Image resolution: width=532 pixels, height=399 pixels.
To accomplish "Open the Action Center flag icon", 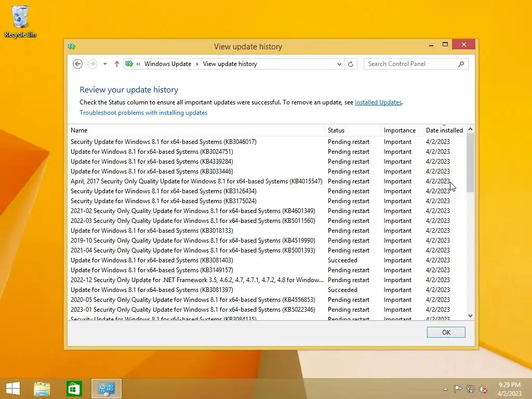I will [x=458, y=389].
